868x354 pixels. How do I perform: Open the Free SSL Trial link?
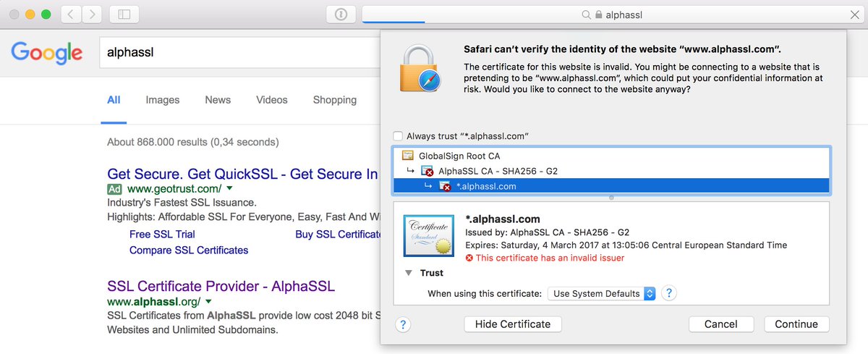click(x=162, y=235)
